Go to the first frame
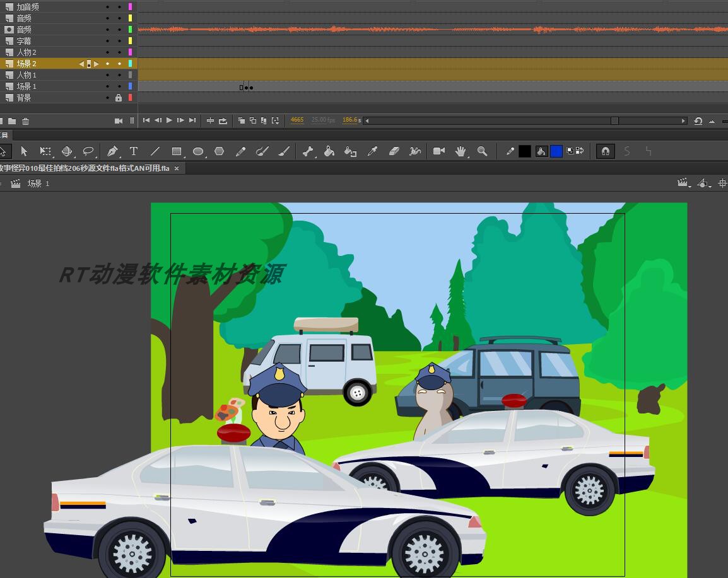The width and height of the screenshot is (728, 578). coord(146,120)
